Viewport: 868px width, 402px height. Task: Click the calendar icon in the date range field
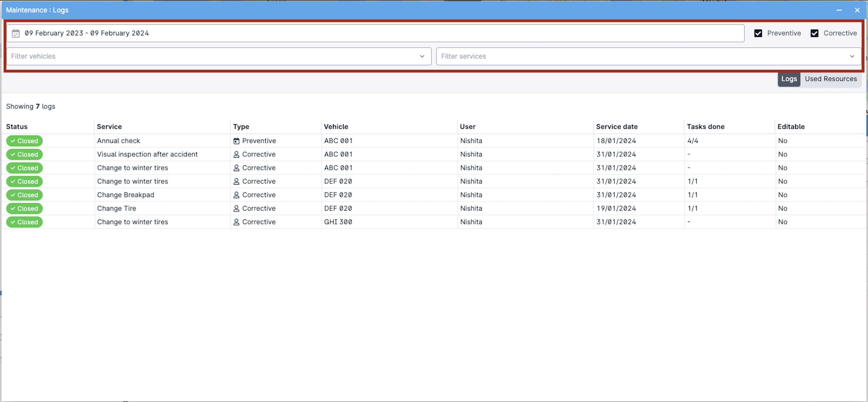coord(15,33)
